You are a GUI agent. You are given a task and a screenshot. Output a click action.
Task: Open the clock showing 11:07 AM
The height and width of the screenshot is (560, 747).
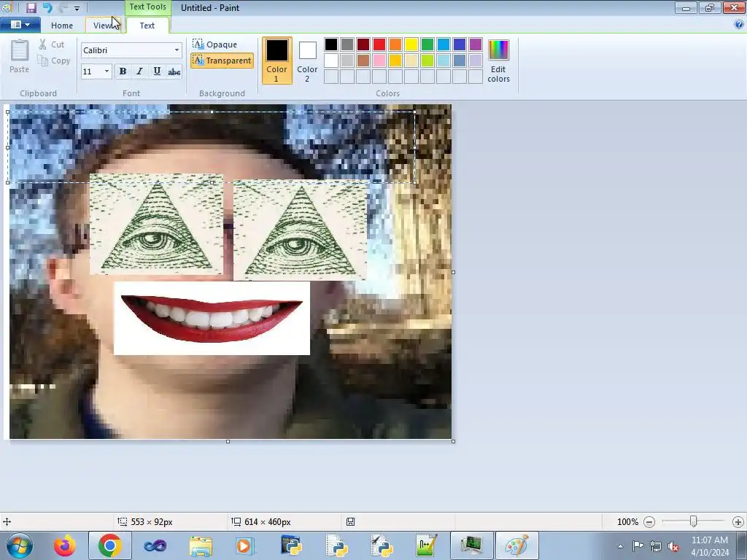(x=710, y=545)
